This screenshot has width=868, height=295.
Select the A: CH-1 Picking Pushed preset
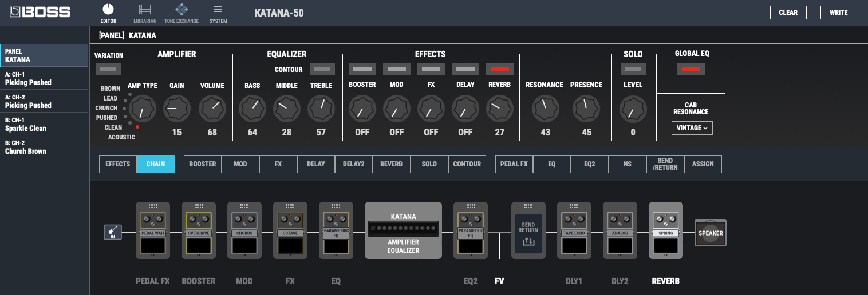click(44, 78)
